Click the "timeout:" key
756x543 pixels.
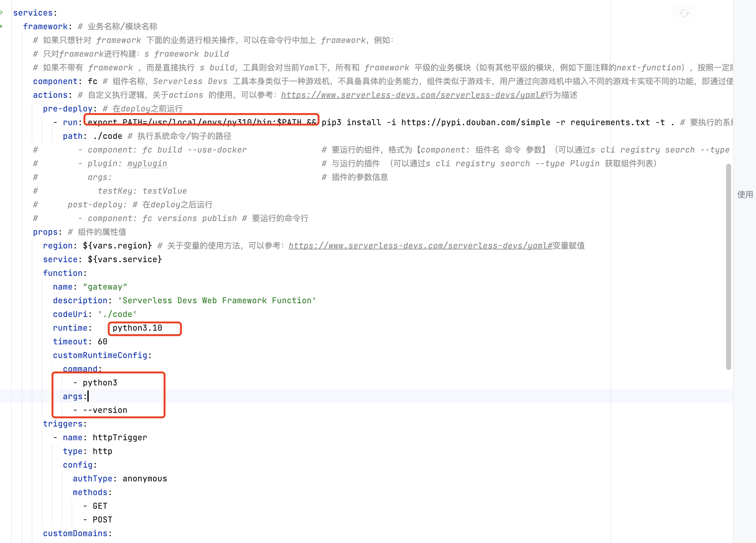[72, 342]
